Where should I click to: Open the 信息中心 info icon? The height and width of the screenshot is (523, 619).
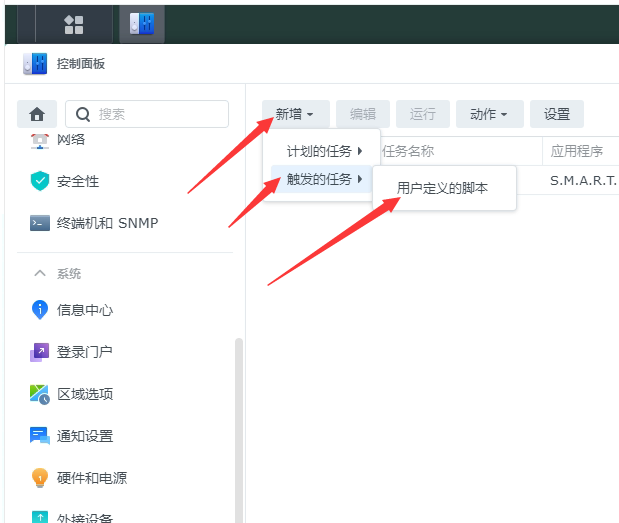(x=40, y=309)
